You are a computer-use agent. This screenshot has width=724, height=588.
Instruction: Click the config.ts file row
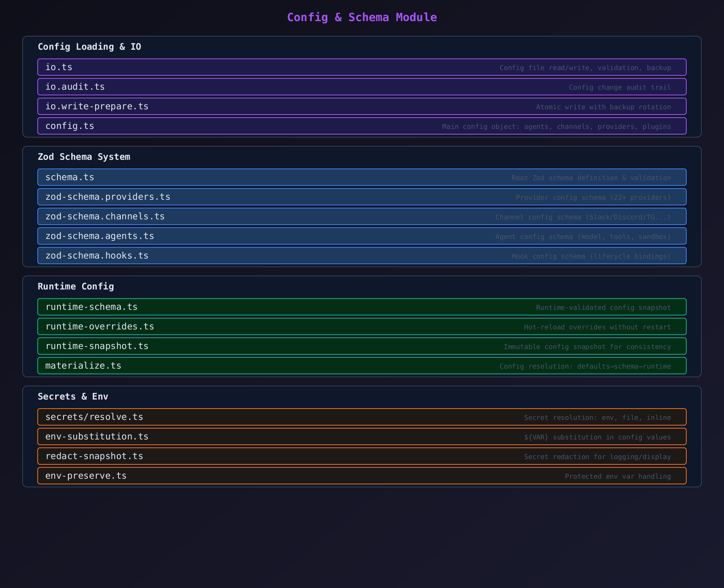coord(362,126)
